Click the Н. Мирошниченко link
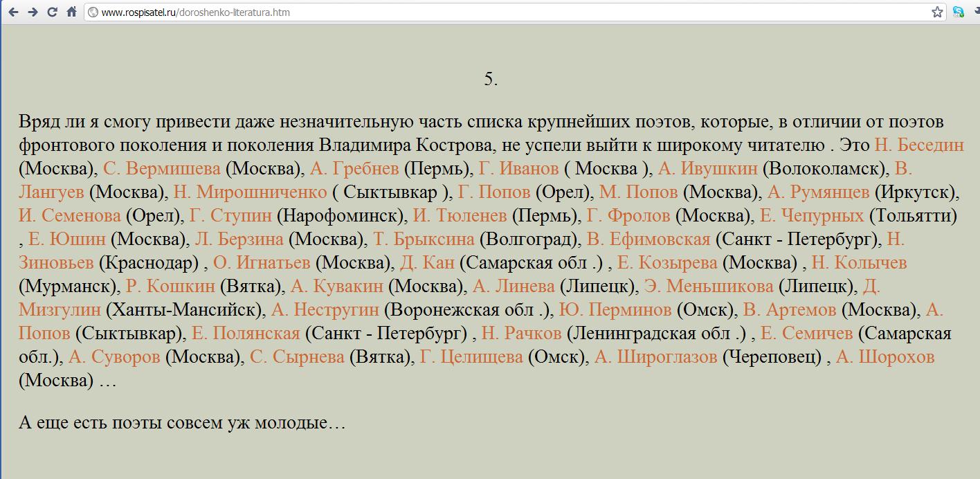980x479 pixels. (250, 192)
